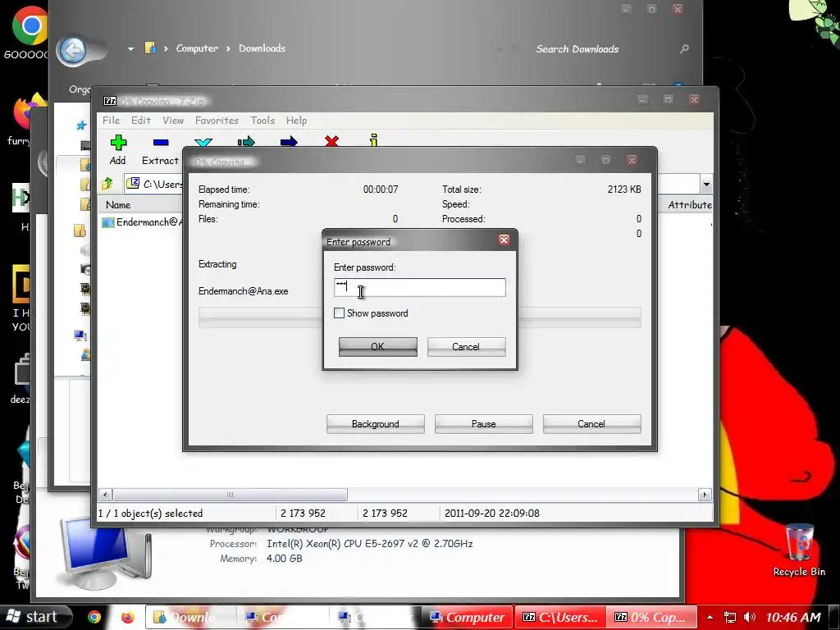This screenshot has width=840, height=630.
Task: Click the horizontal scrollbar thumb in 7-Zip
Action: 230,495
